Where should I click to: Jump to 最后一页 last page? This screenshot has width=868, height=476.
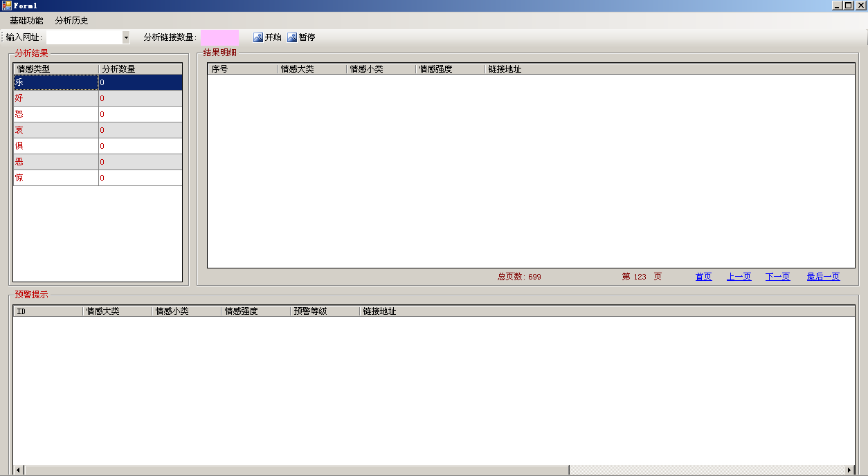[x=823, y=277]
